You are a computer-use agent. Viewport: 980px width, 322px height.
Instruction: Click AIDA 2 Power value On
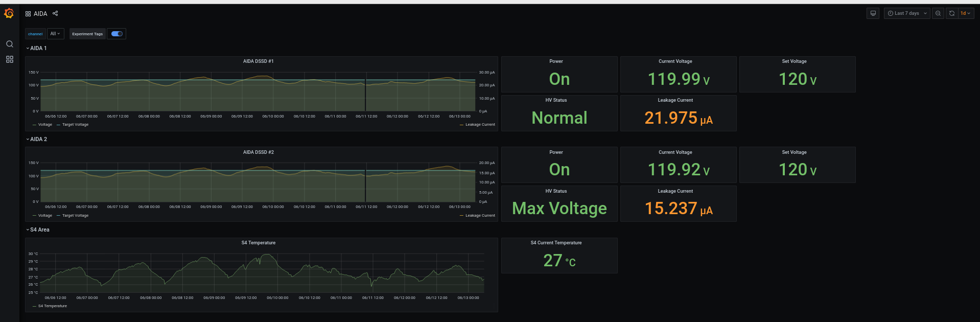(559, 170)
